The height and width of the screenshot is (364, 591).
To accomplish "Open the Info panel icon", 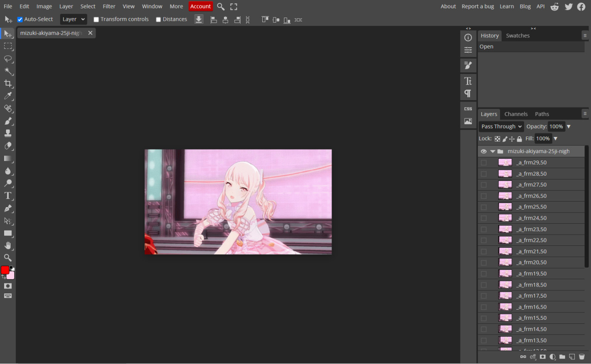I will click(468, 37).
